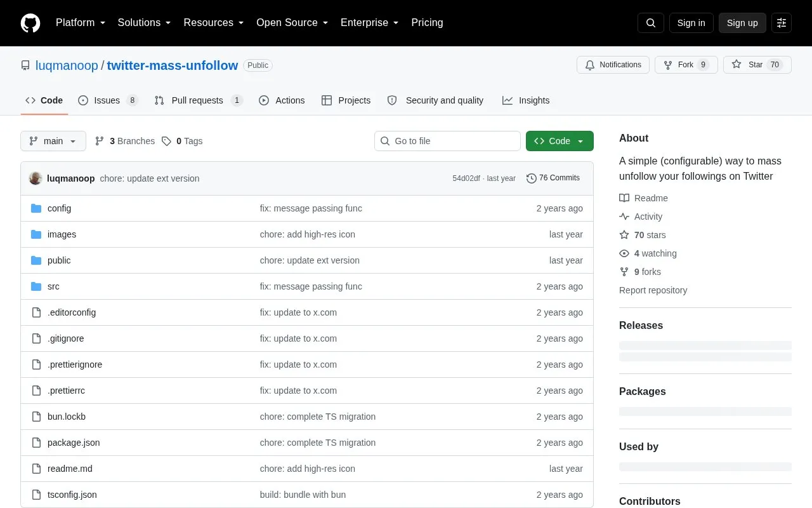Open the main branch selector dropdown

point(53,141)
